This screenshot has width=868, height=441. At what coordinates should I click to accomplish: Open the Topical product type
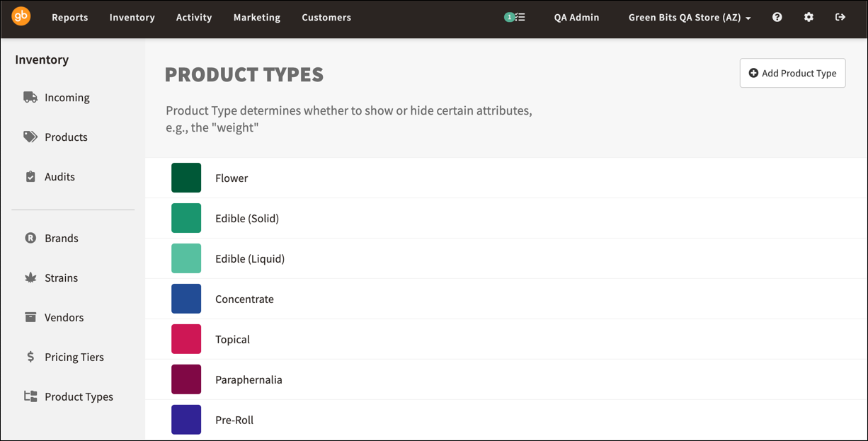coord(506,339)
